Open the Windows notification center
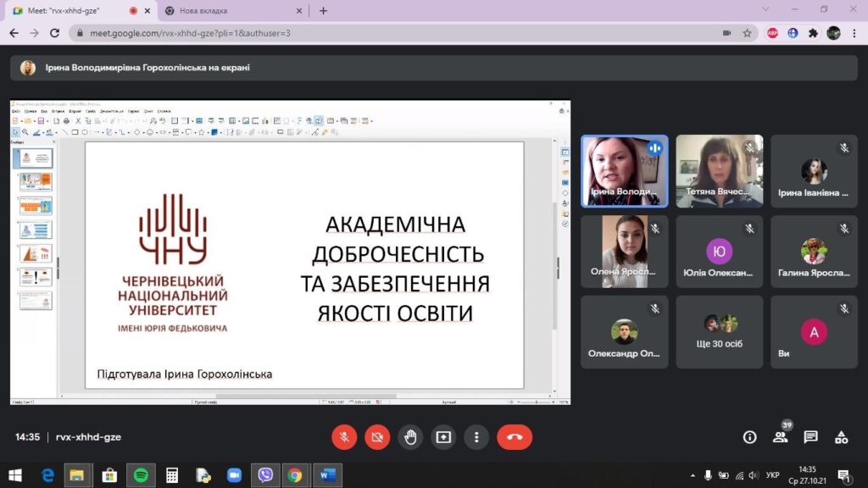 [843, 475]
